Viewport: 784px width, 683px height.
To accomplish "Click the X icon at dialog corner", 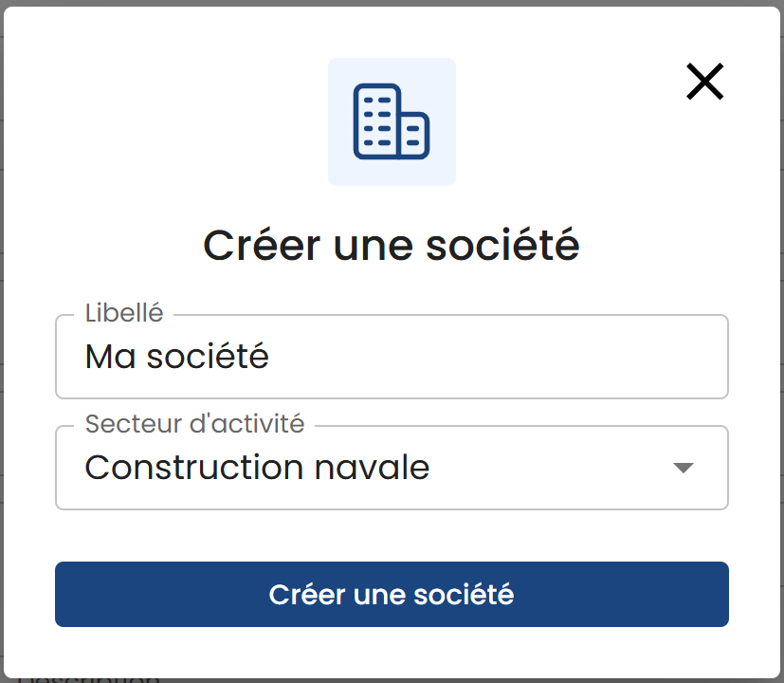I will 705,83.
